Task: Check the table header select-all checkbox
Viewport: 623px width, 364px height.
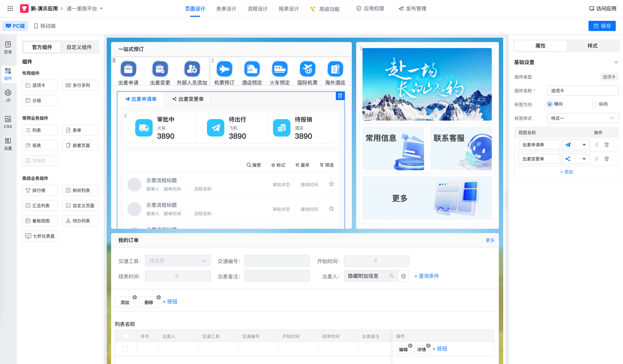Action: pos(126,336)
